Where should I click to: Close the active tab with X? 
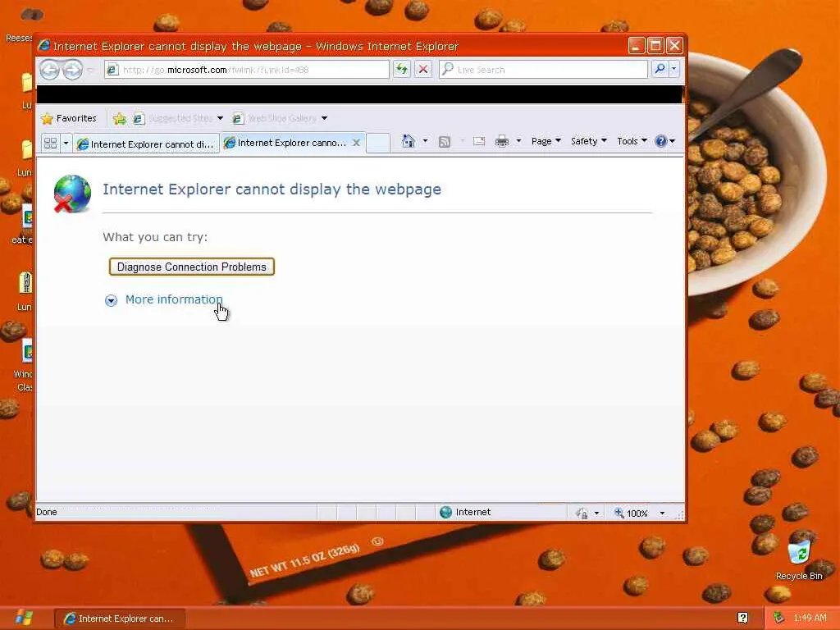point(356,143)
